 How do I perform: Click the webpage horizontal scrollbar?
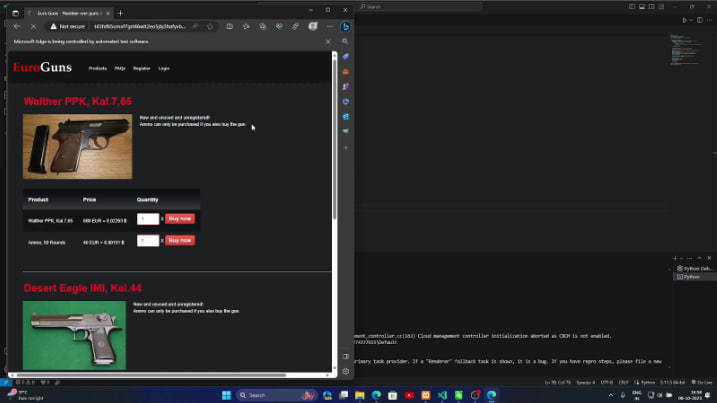point(151,375)
